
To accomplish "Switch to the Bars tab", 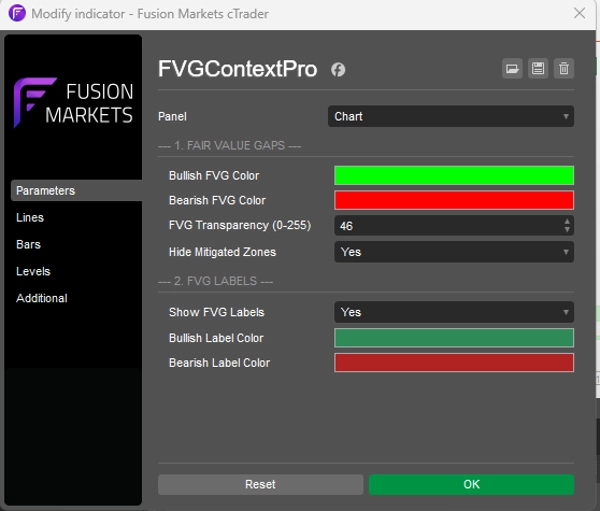I will [28, 244].
